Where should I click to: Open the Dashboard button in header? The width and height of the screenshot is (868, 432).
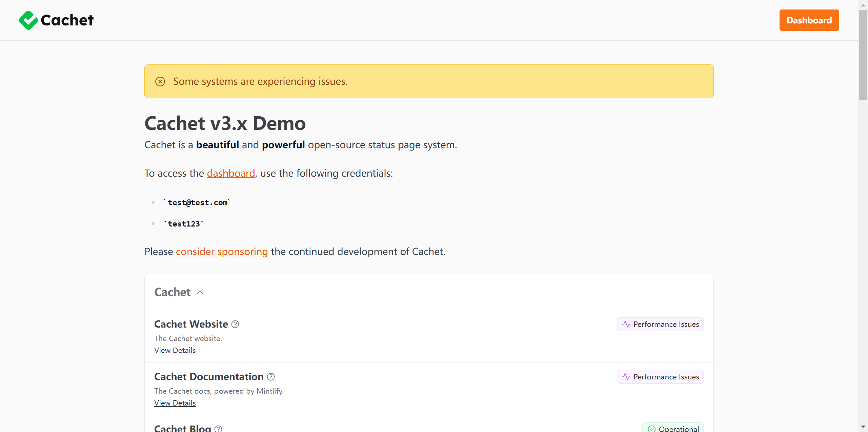(809, 20)
